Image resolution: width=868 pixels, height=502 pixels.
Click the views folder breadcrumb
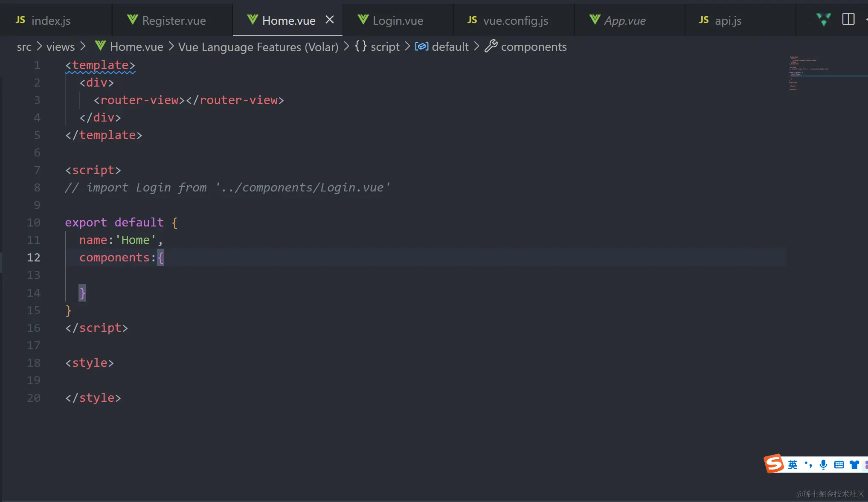coord(61,47)
